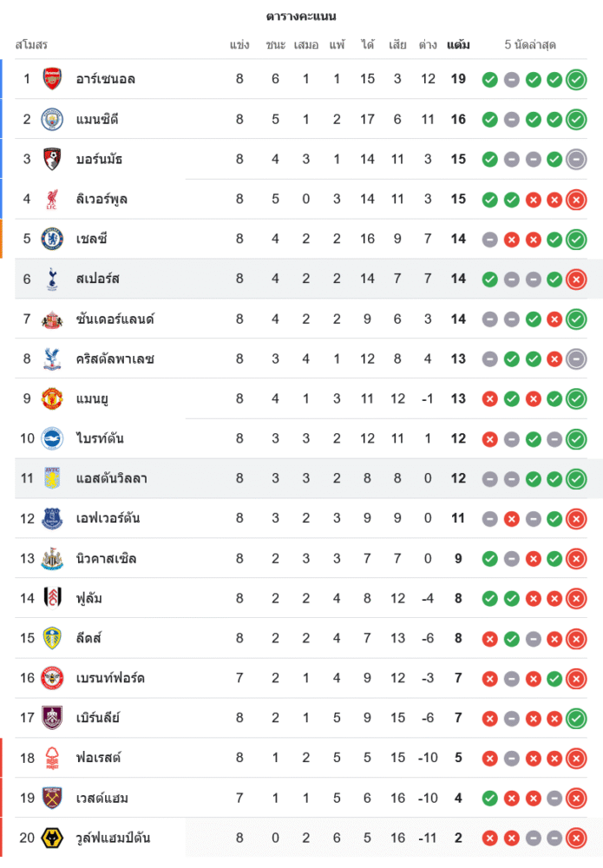The height and width of the screenshot is (868, 603).
Task: Click the Wolverhampton wolf crest icon
Action: tap(53, 838)
